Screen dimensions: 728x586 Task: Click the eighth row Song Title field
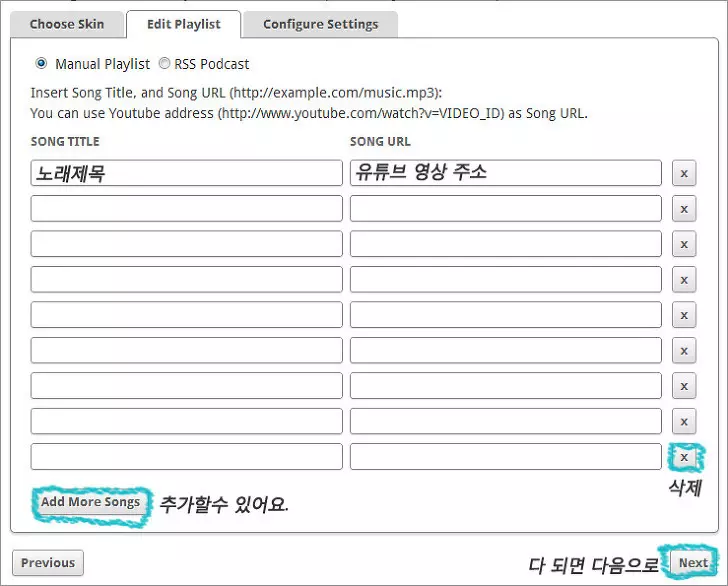click(x=187, y=421)
